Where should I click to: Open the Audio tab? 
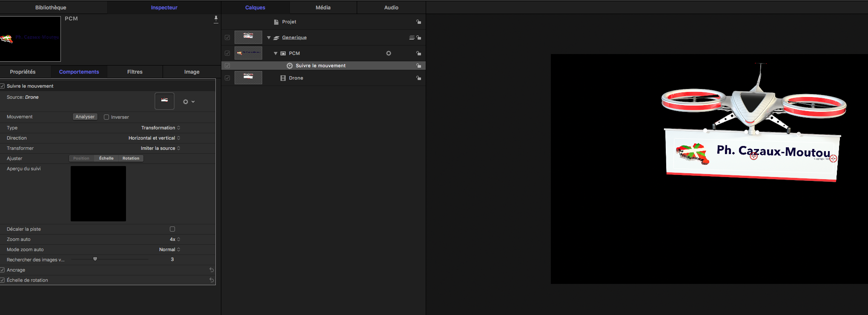click(x=391, y=7)
